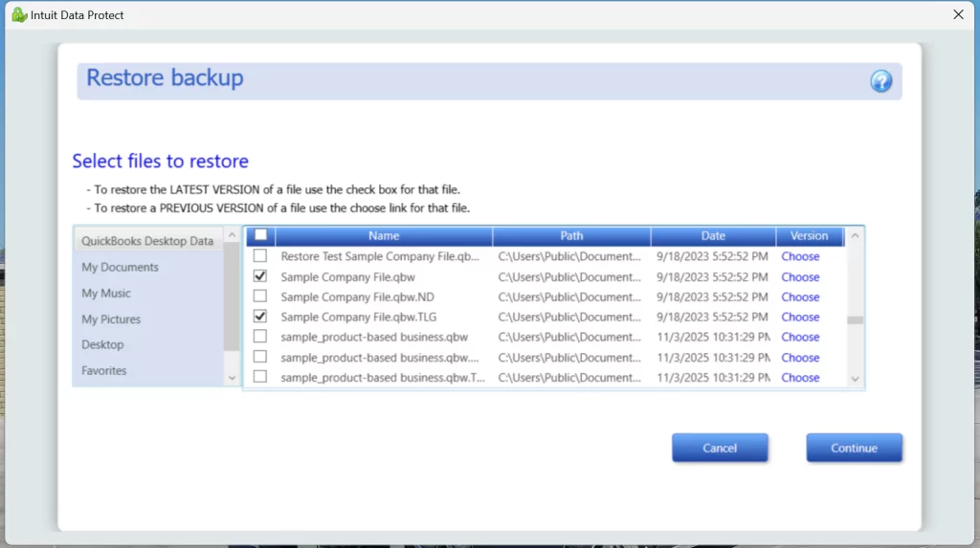Click category list scroll down arrow
This screenshot has height=548, width=980.
[x=232, y=378]
